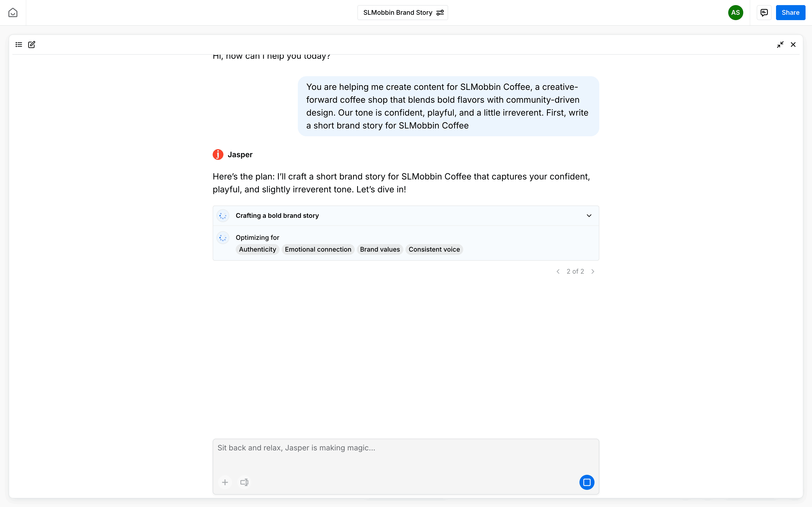
Task: Expand the Crafting a bold brand story chevron
Action: coord(589,216)
